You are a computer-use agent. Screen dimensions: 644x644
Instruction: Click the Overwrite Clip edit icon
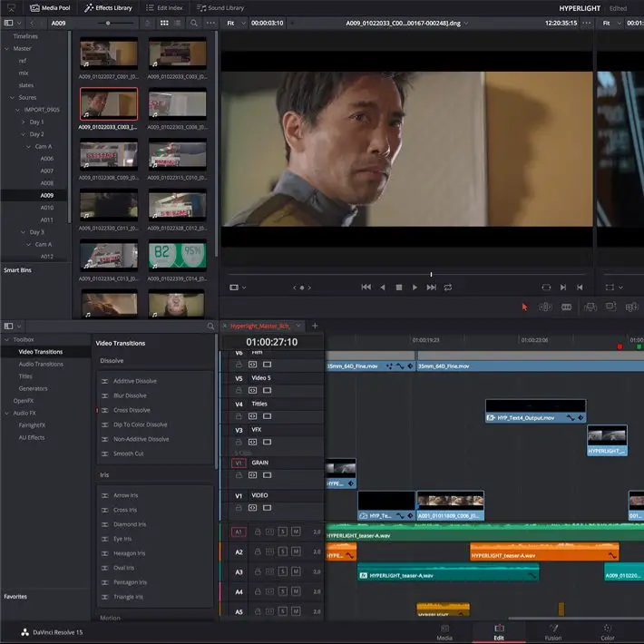click(610, 307)
